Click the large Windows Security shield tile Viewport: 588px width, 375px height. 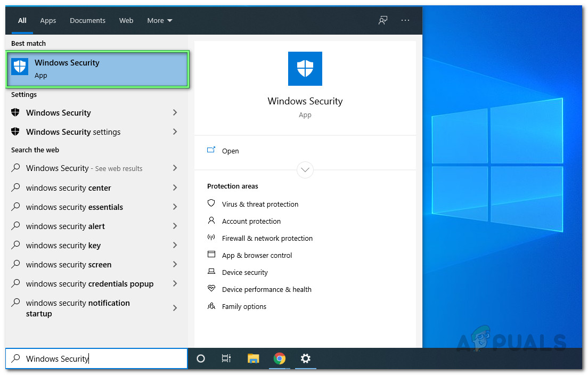[305, 69]
